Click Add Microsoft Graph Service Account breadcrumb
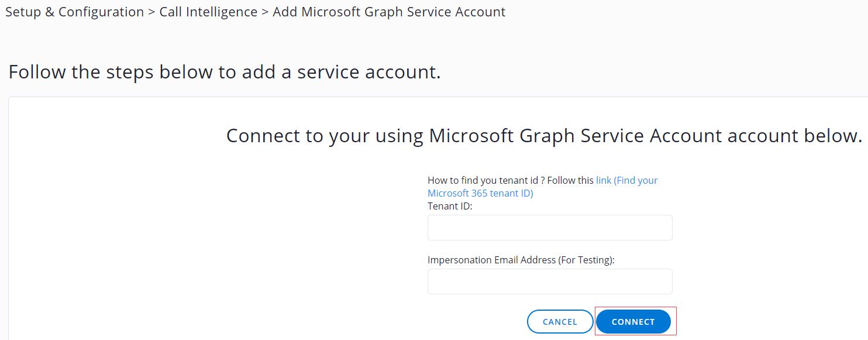Screen dimensions: 868x340 tap(389, 12)
